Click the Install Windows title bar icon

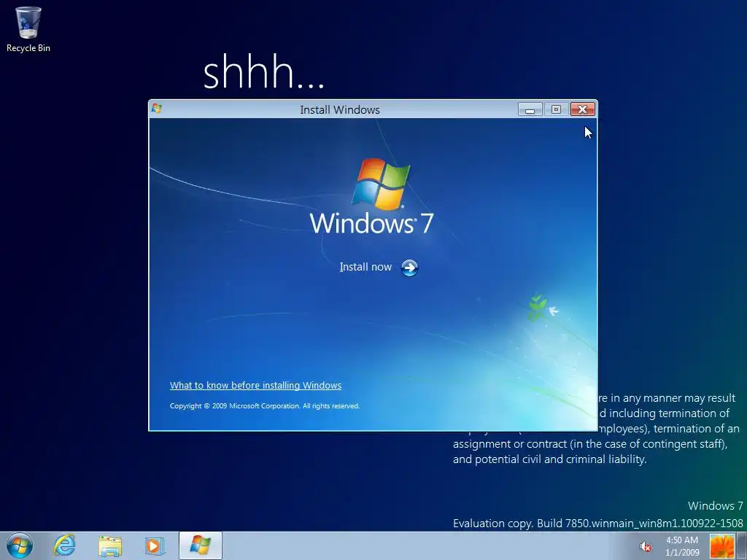pos(157,109)
